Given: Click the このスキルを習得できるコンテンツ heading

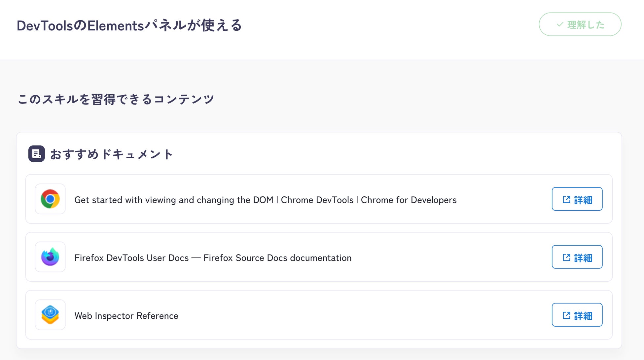Looking at the screenshot, I should 116,99.
